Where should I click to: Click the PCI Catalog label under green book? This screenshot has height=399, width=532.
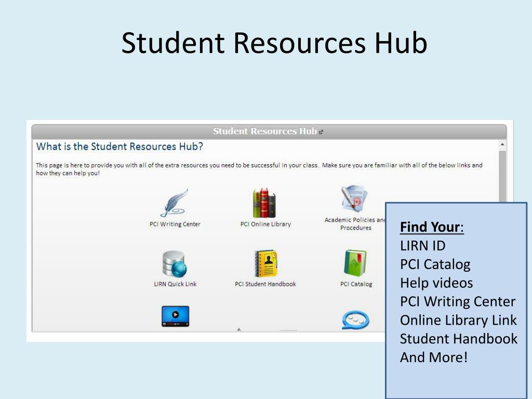[x=356, y=284]
